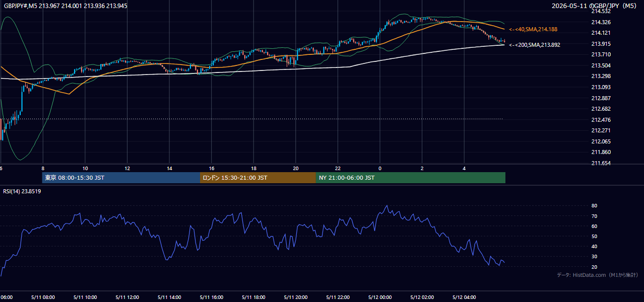Click hour label 0 below price chart
Image resolution: width=644 pixels, height=302 pixels.
click(380, 168)
